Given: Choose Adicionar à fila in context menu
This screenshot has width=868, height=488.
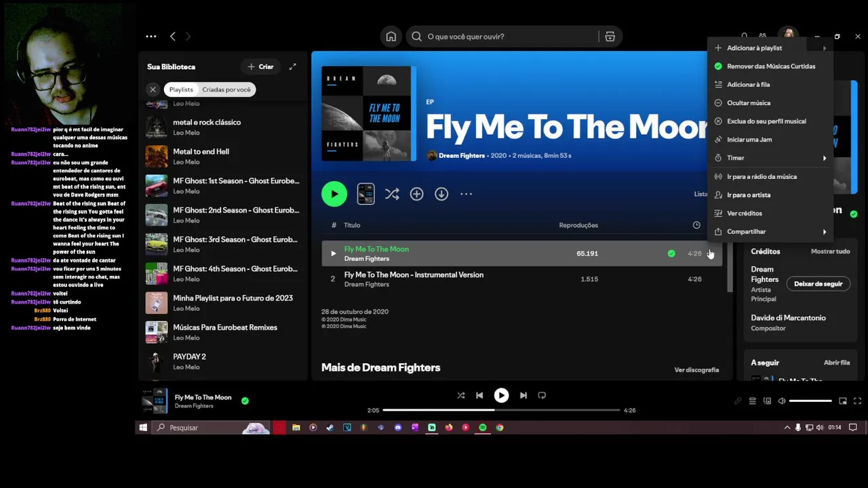Looking at the screenshot, I should coord(770,85).
